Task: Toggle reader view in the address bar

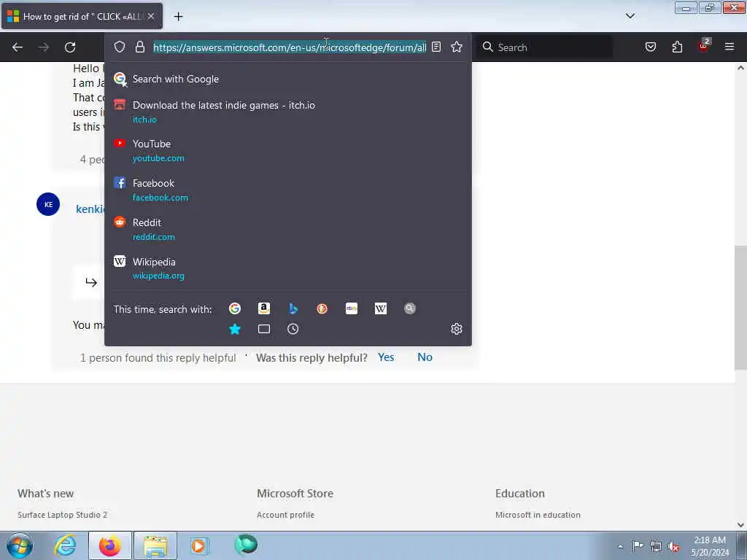Action: pos(436,47)
